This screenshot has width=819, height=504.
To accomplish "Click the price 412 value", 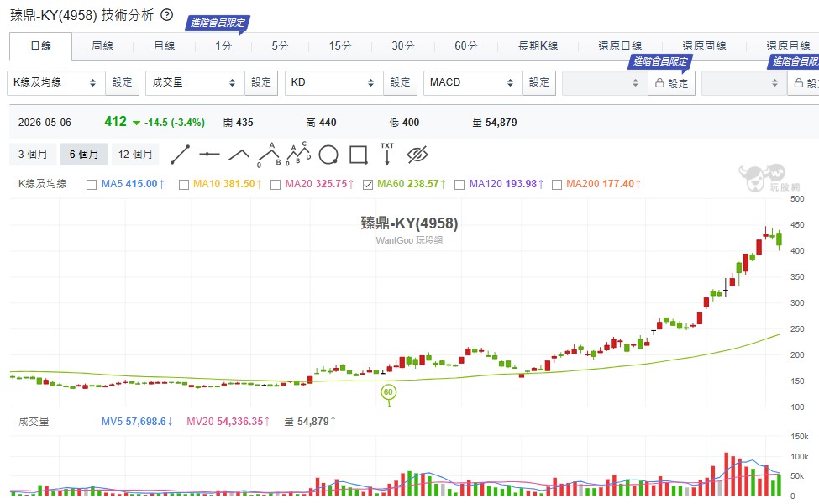I will pyautogui.click(x=115, y=122).
